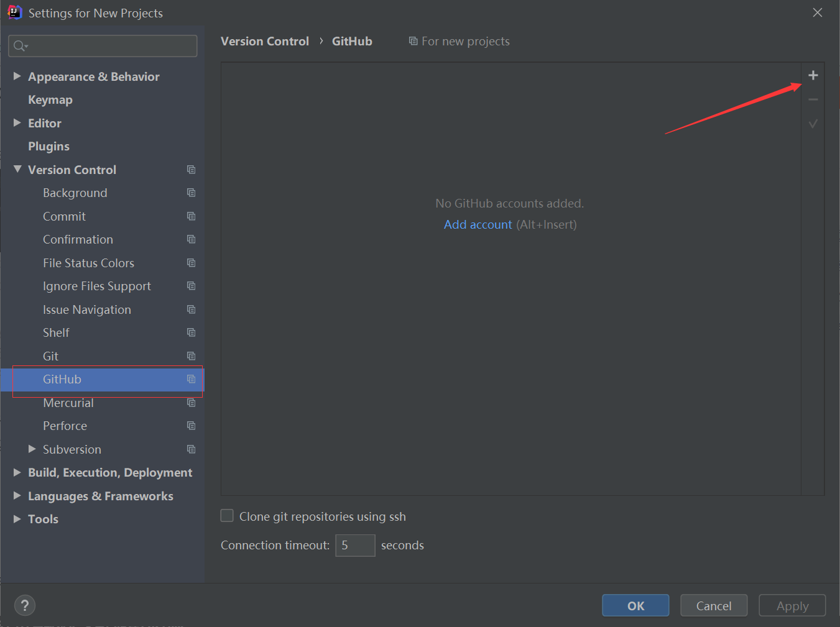Click the project-level icon beside File Status Colors
Screen dimensions: 840x627
(x=191, y=263)
